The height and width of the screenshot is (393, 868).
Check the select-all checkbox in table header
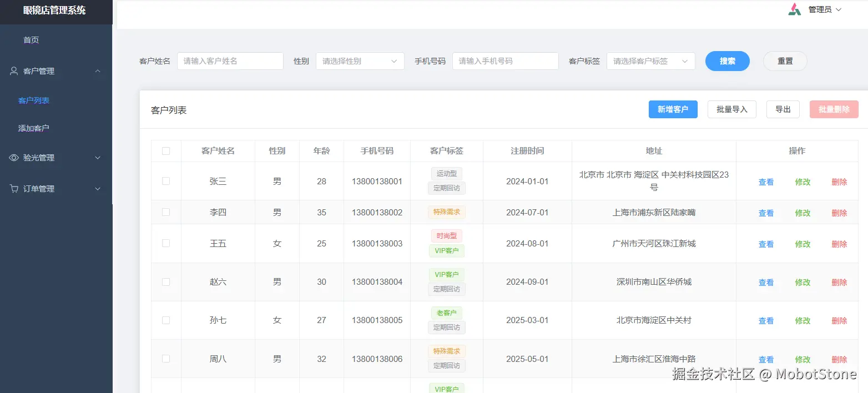click(x=166, y=150)
